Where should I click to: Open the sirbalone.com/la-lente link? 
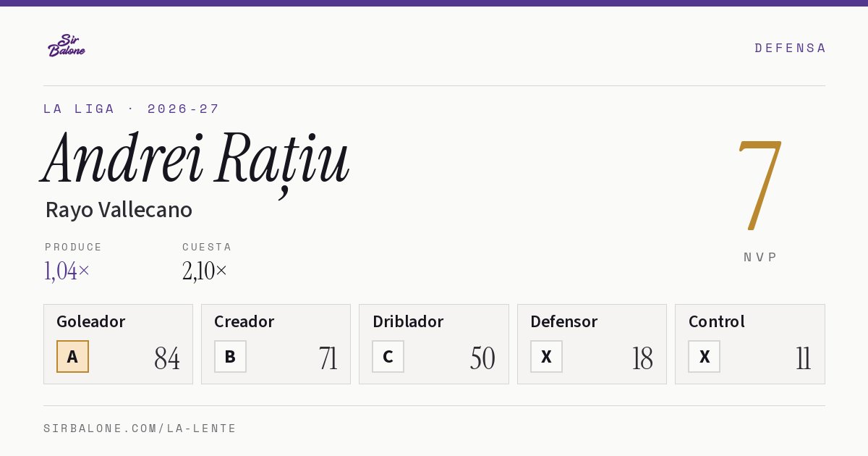140,428
